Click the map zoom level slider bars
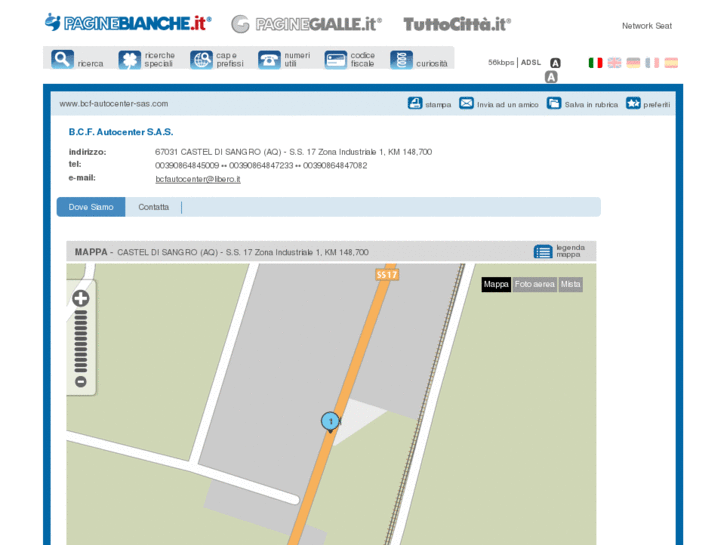Screen dimensions: 727x545 tap(81, 341)
